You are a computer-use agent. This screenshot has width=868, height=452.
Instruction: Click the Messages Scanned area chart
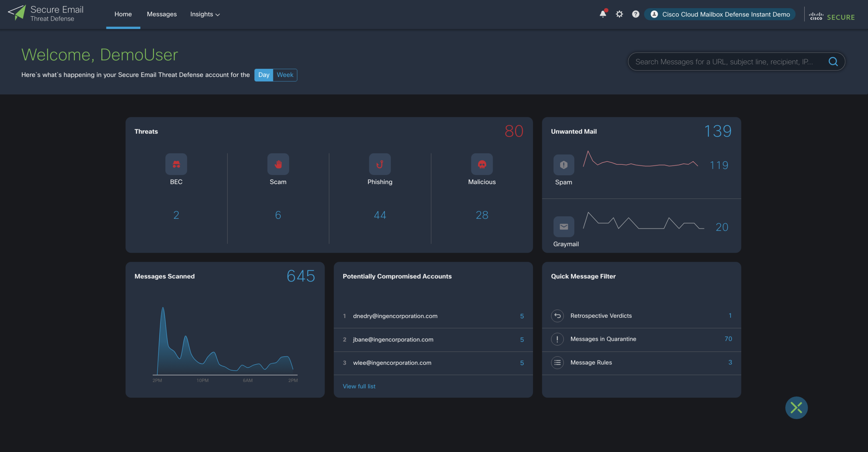click(x=225, y=341)
